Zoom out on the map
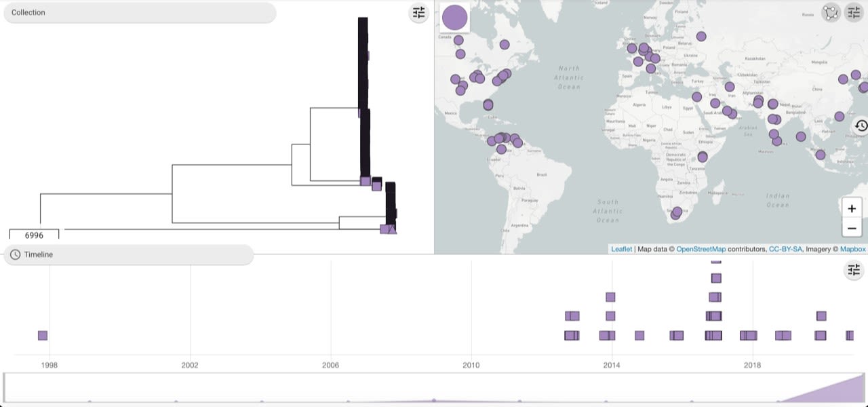 [852, 228]
